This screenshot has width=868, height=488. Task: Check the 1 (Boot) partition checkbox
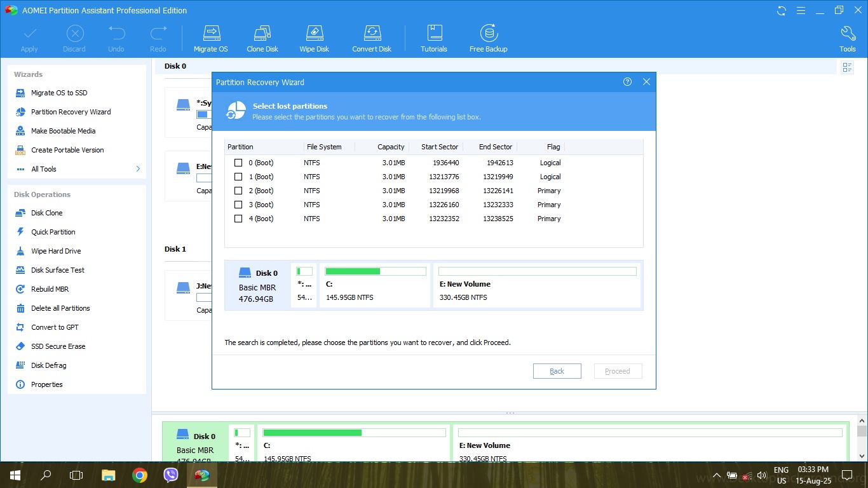(238, 177)
